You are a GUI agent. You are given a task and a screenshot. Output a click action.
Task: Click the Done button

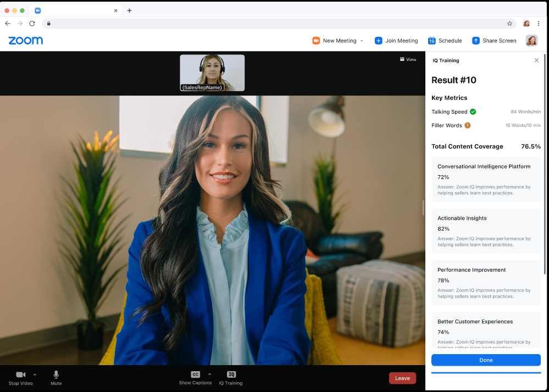click(486, 360)
